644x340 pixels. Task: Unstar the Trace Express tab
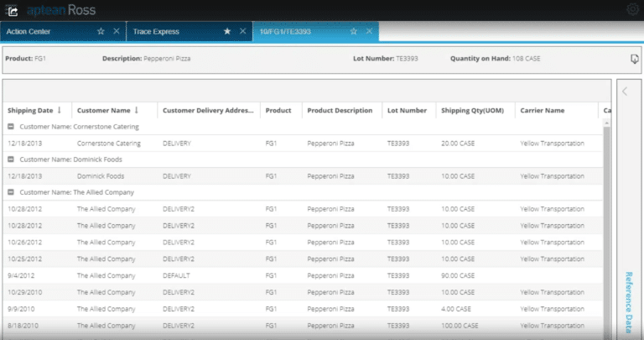coord(226,31)
